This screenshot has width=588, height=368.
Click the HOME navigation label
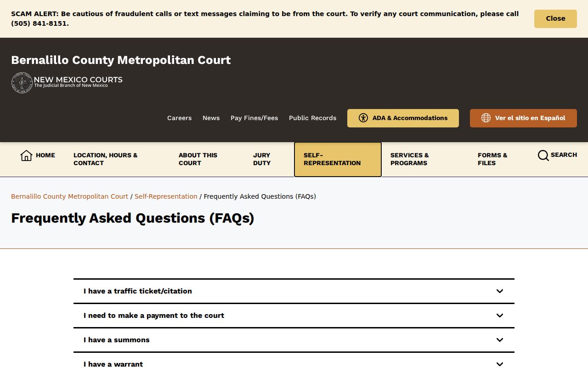pos(45,155)
